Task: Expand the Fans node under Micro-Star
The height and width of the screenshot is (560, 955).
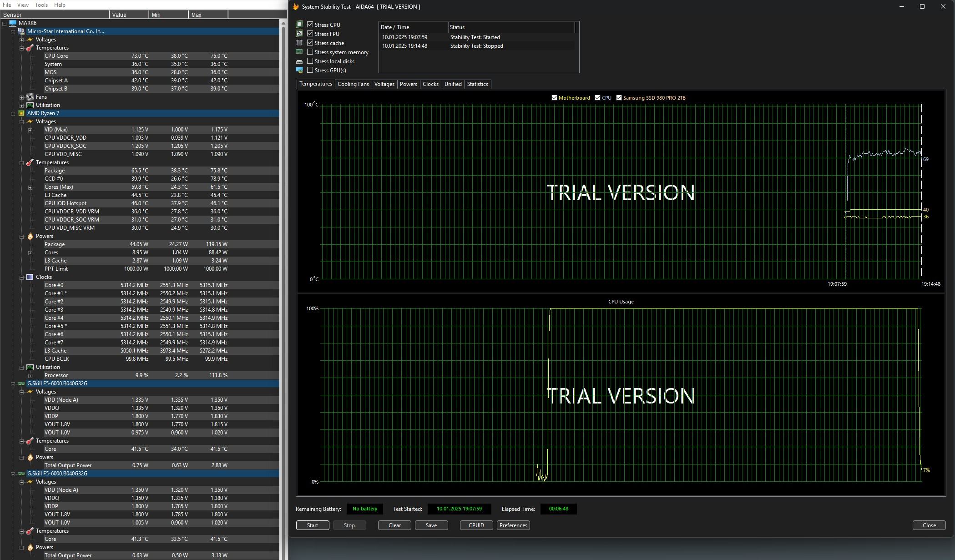Action: 21,97
